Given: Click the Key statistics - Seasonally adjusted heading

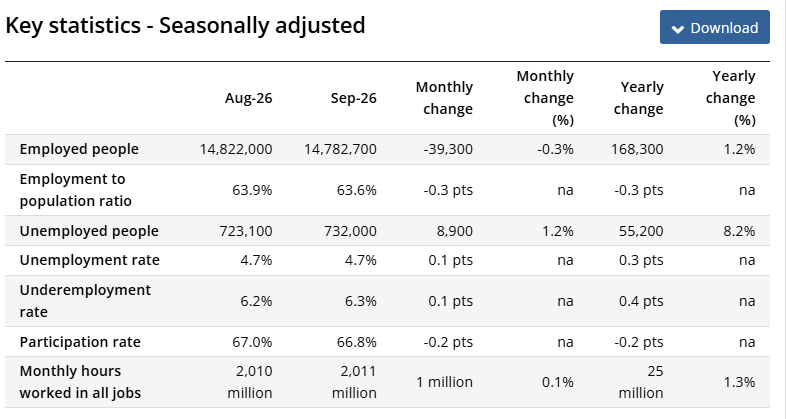Looking at the screenshot, I should 185,25.
